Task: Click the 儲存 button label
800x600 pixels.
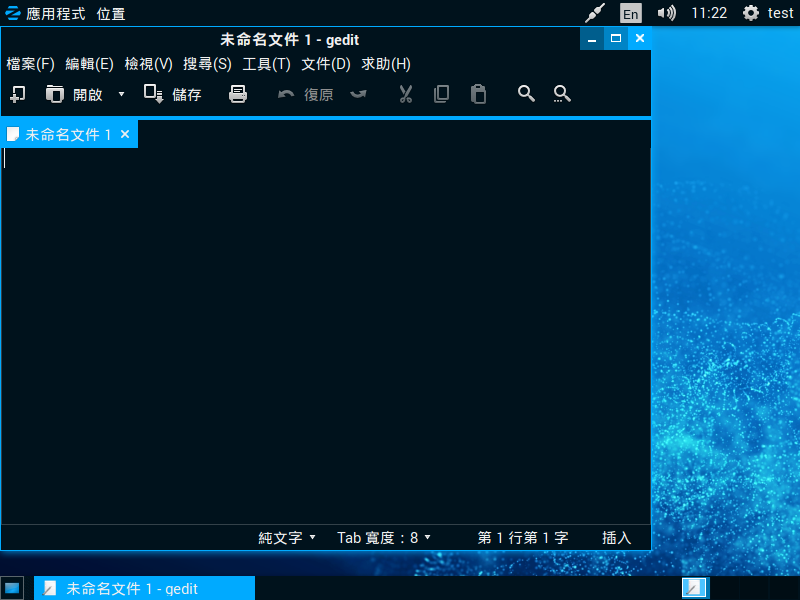Action: (x=187, y=95)
